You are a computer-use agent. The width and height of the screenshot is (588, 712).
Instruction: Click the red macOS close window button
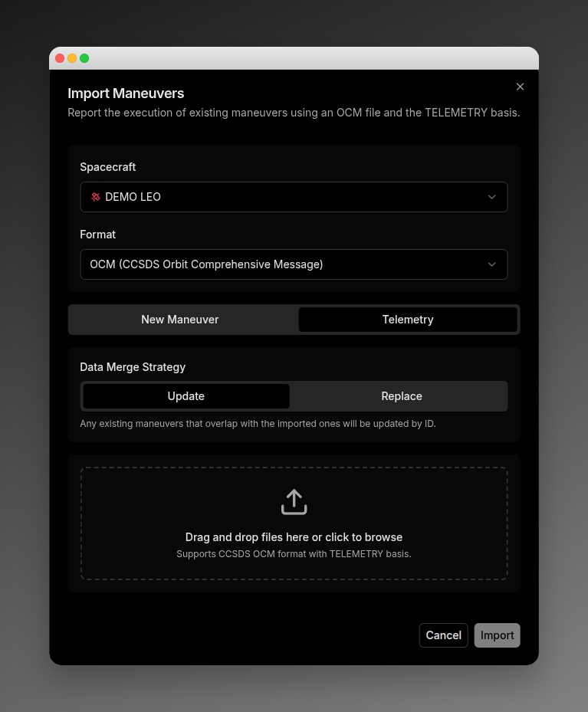point(60,58)
